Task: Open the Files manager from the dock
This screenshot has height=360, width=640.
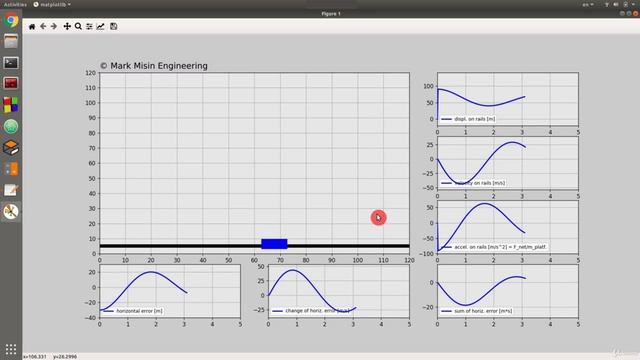Action: tap(11, 41)
